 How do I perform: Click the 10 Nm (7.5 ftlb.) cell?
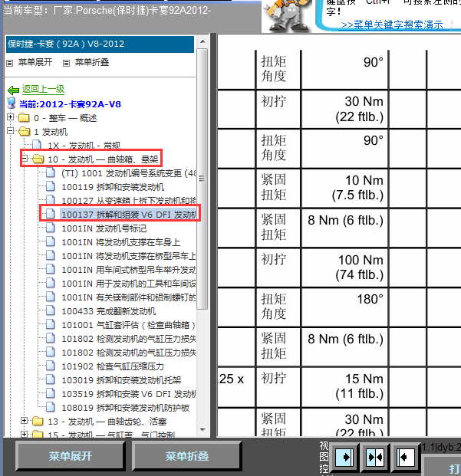344,189
